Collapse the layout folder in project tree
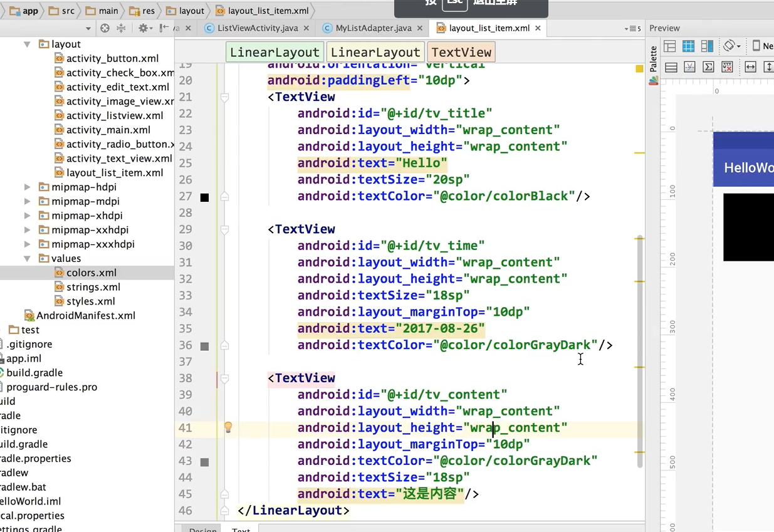This screenshot has width=774, height=532. pos(28,44)
